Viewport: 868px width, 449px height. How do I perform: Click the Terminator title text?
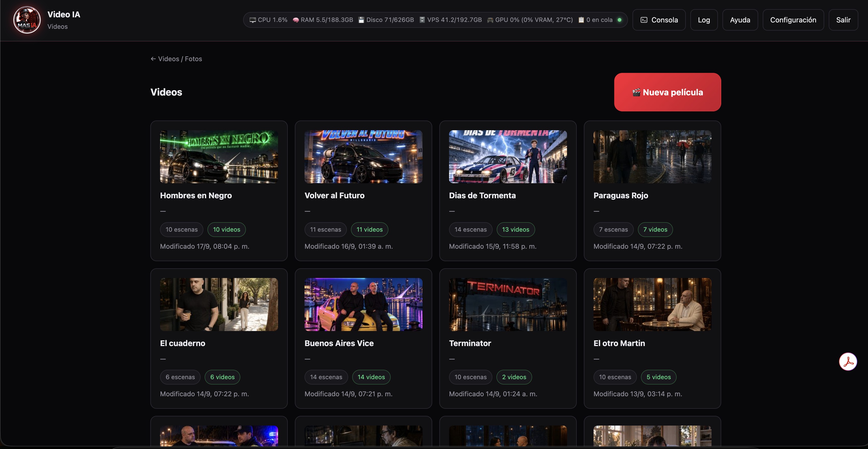pos(470,343)
